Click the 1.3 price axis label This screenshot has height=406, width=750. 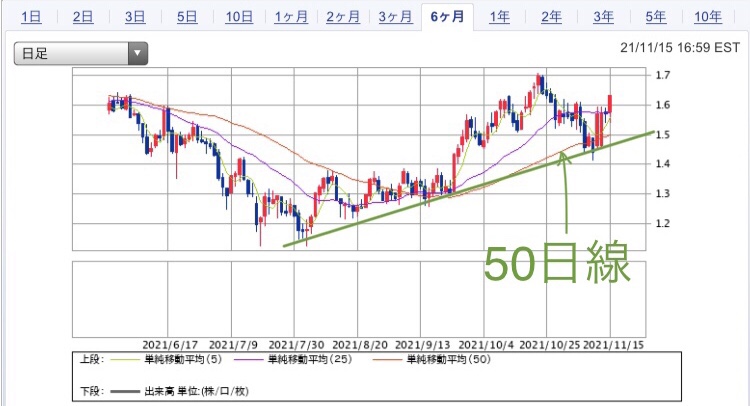click(x=662, y=194)
